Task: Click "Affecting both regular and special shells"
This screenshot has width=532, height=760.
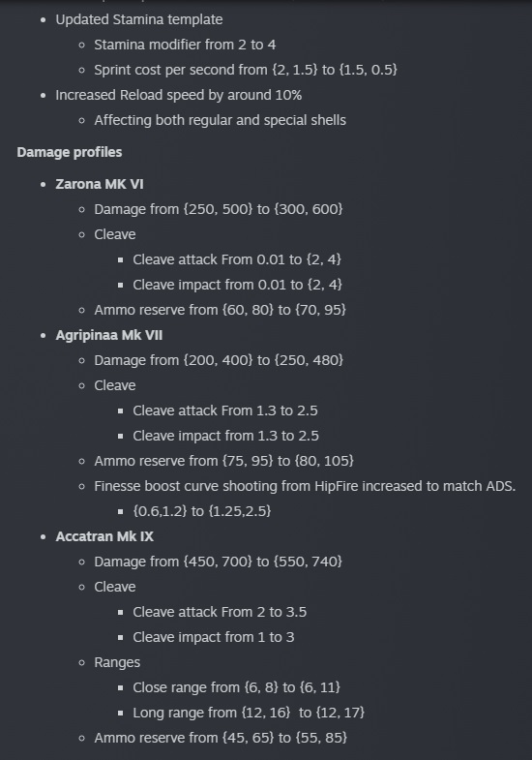Action: click(220, 120)
